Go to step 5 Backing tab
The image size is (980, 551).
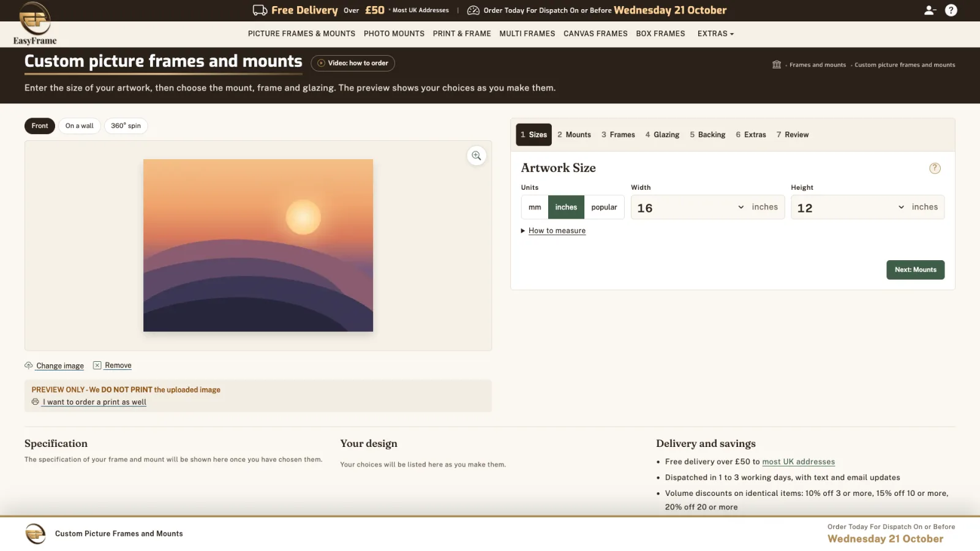click(x=707, y=135)
